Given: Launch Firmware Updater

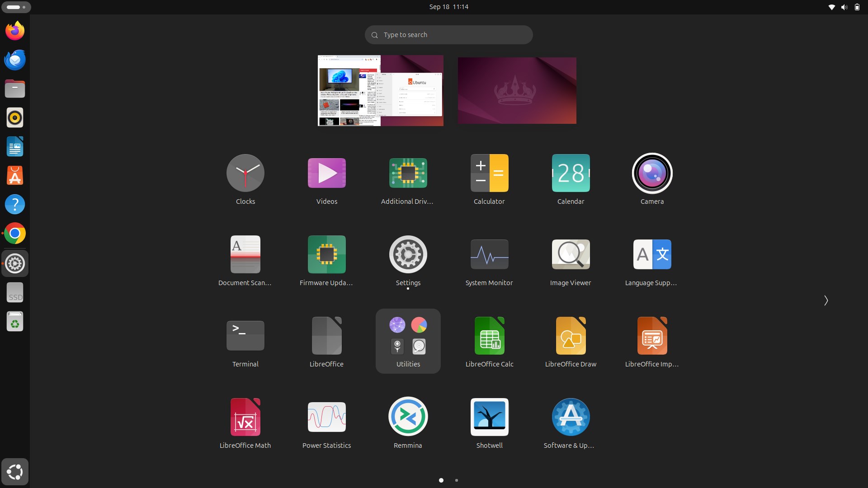Looking at the screenshot, I should [x=326, y=261].
